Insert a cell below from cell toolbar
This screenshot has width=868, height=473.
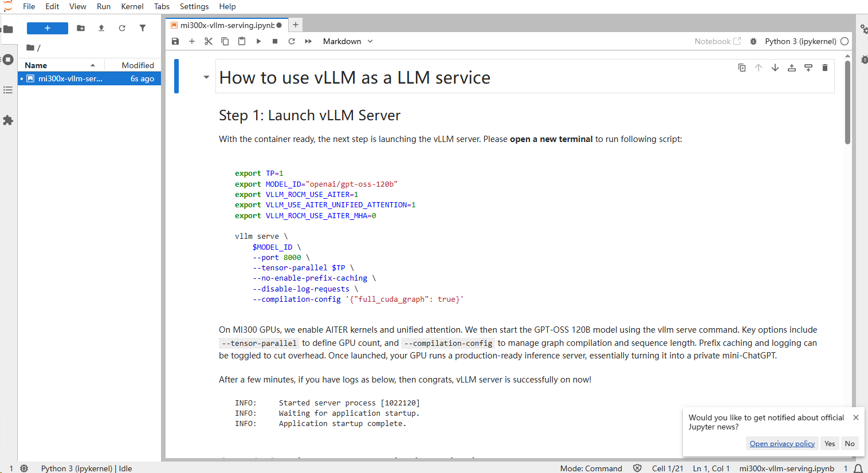coord(808,68)
